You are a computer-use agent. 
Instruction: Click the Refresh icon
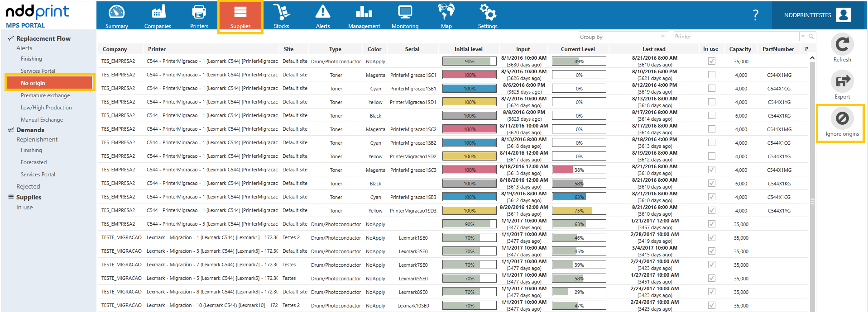(842, 44)
